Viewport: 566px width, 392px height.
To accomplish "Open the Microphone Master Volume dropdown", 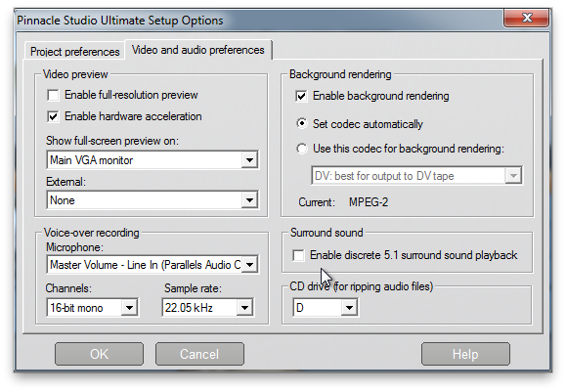I will point(152,265).
